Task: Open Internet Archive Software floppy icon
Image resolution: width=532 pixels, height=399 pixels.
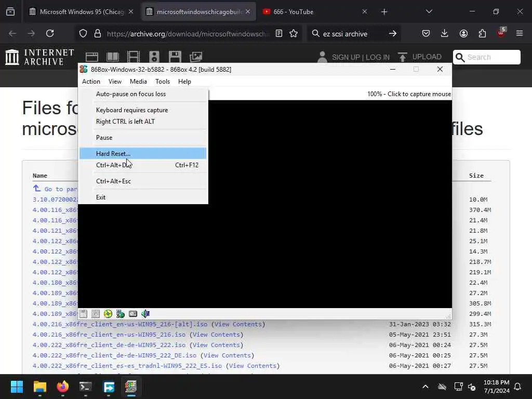Action: click(x=175, y=57)
